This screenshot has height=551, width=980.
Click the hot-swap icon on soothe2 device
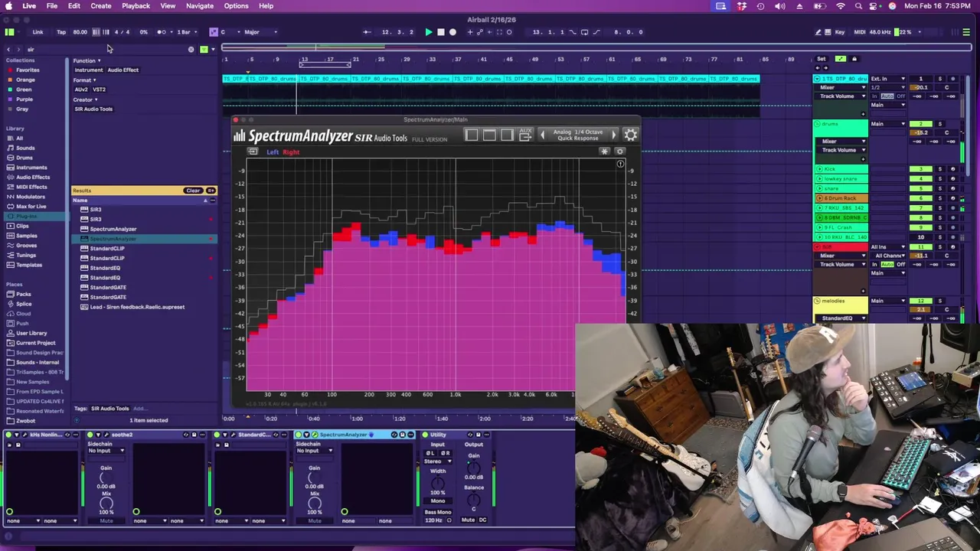pos(185,435)
